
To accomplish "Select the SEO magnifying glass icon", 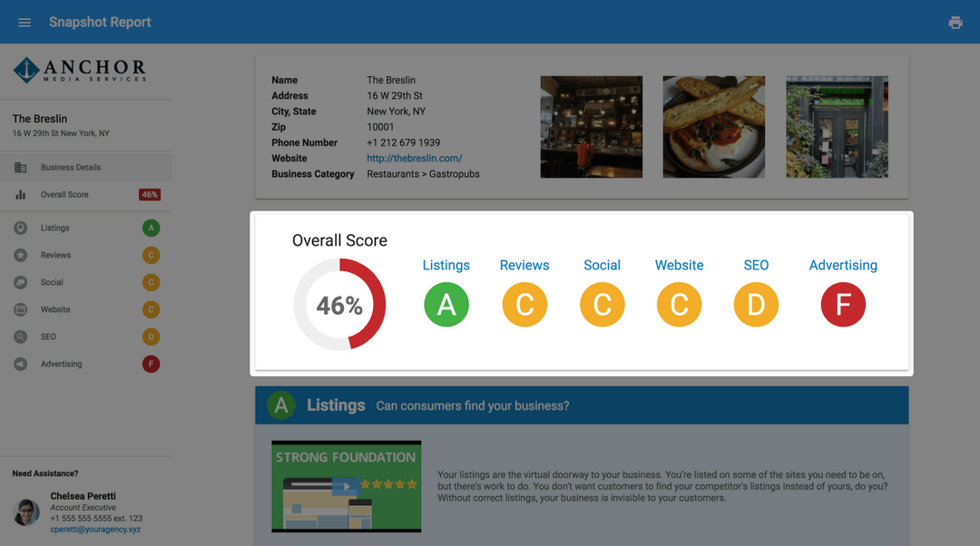I will 20,336.
